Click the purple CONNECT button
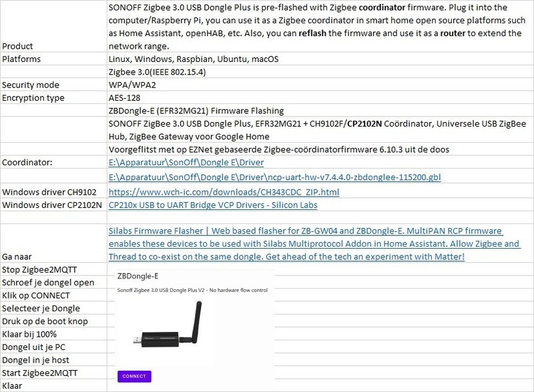534x392 pixels. 134,376
